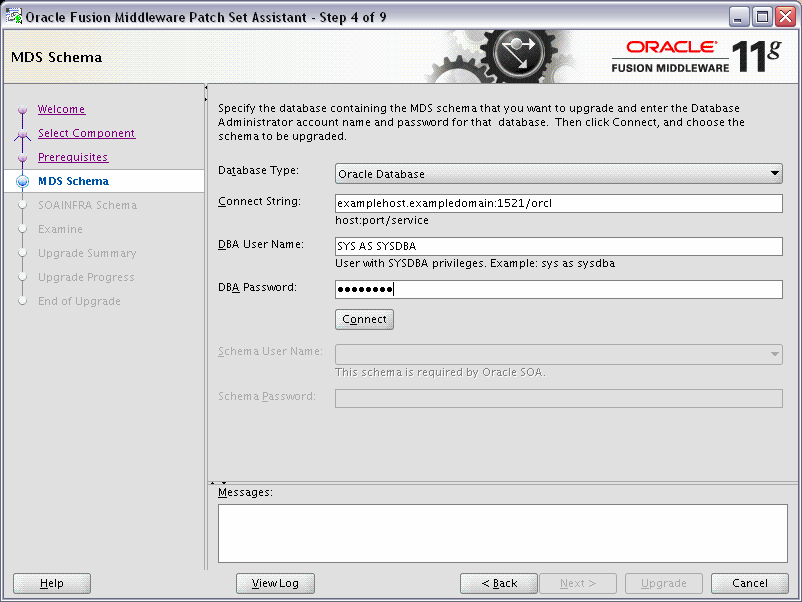Open the Database Type dropdown

(558, 171)
